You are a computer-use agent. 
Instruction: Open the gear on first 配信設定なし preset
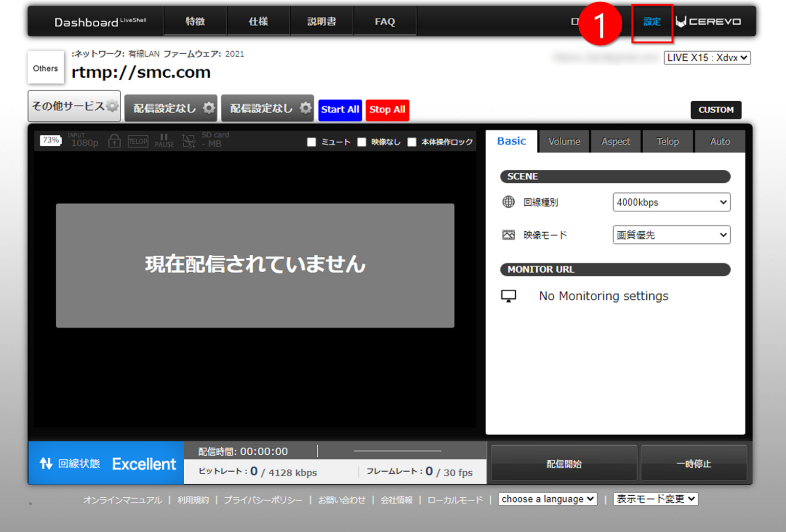(208, 108)
